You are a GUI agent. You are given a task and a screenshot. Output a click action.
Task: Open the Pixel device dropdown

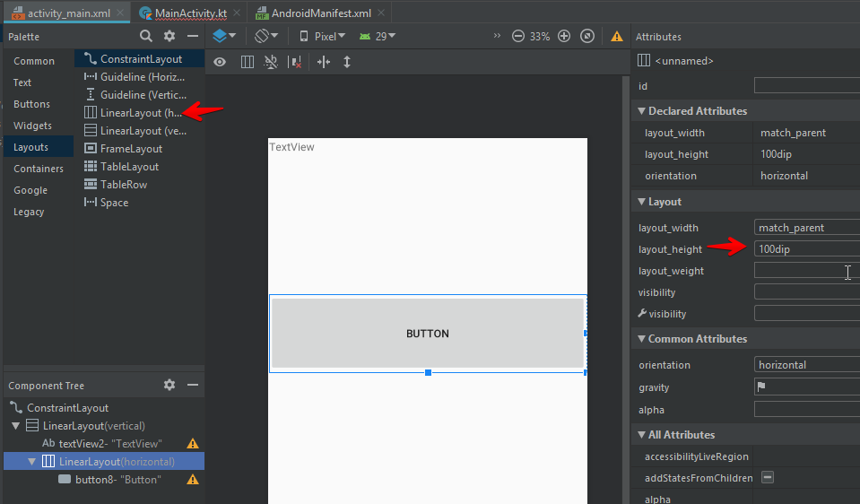(x=322, y=37)
